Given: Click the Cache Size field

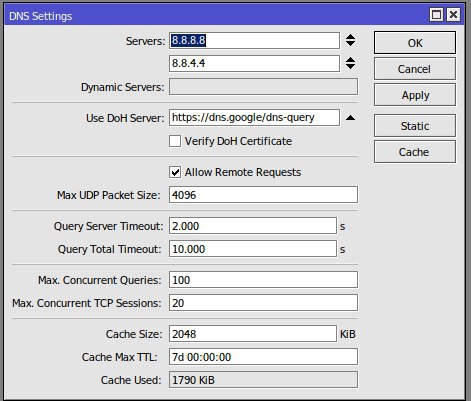Looking at the screenshot, I should click(x=253, y=334).
